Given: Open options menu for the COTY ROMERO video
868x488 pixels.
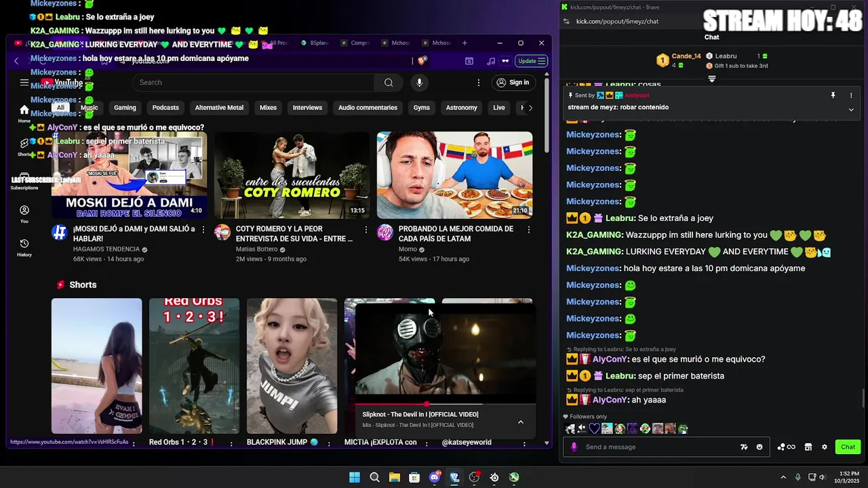Looking at the screenshot, I should click(366, 230).
